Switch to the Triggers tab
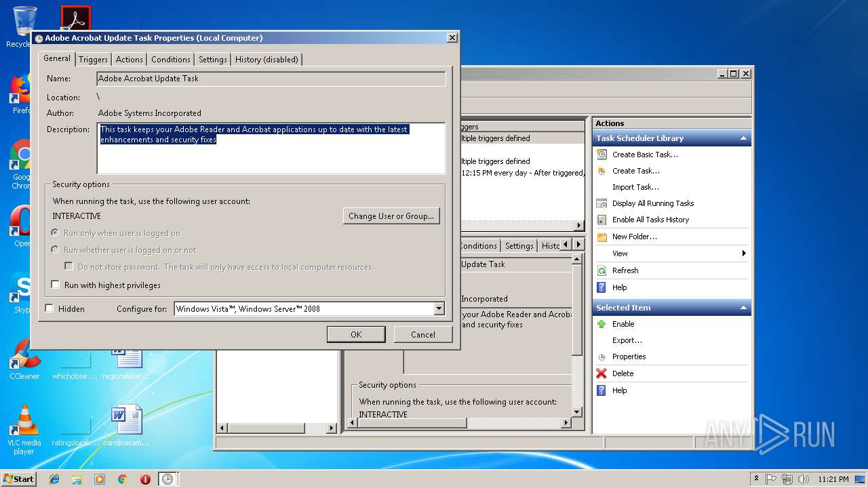 click(93, 60)
